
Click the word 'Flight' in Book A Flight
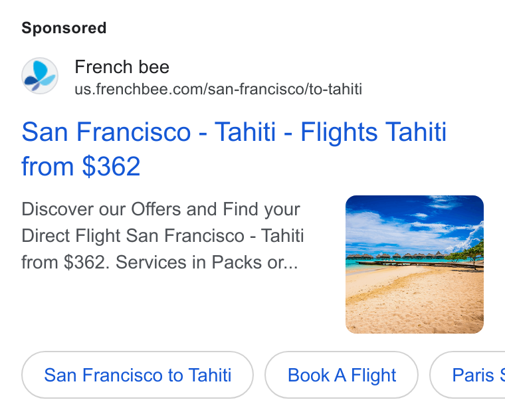click(x=373, y=375)
